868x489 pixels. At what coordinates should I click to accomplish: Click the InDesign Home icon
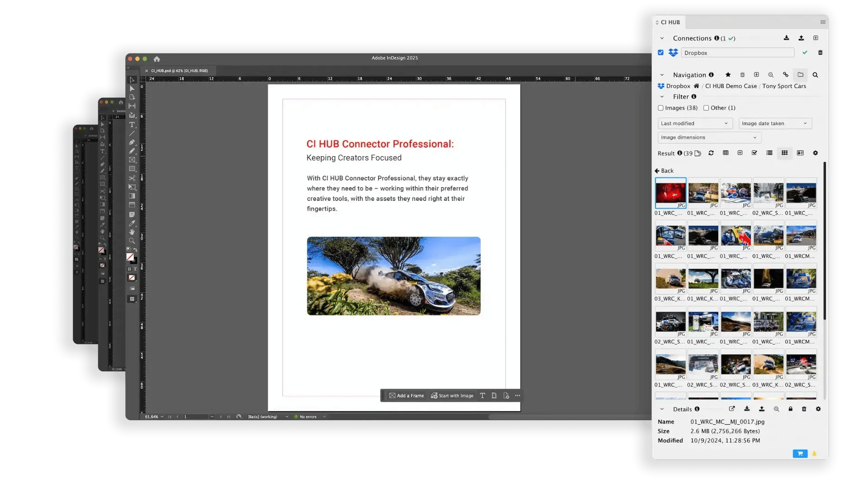[157, 59]
